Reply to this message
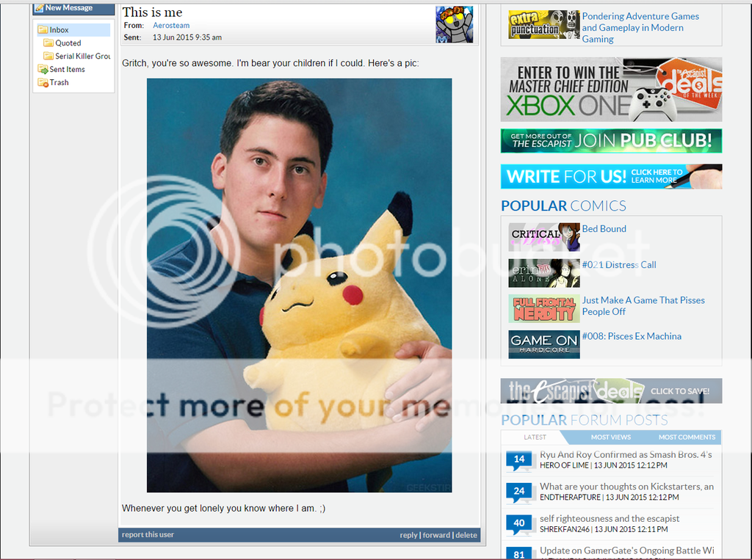Image resolution: width=752 pixels, height=560 pixels. click(408, 535)
